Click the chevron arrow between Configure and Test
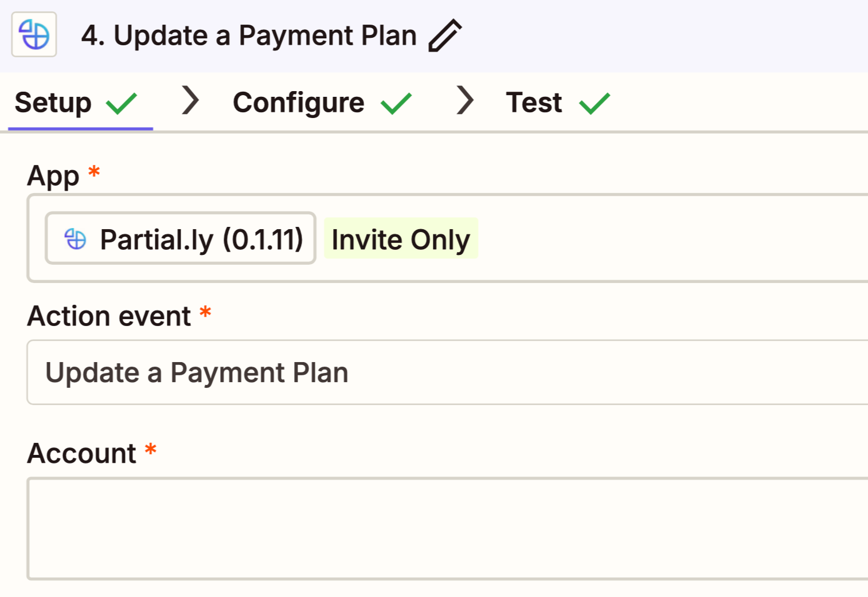The image size is (868, 597). (465, 100)
